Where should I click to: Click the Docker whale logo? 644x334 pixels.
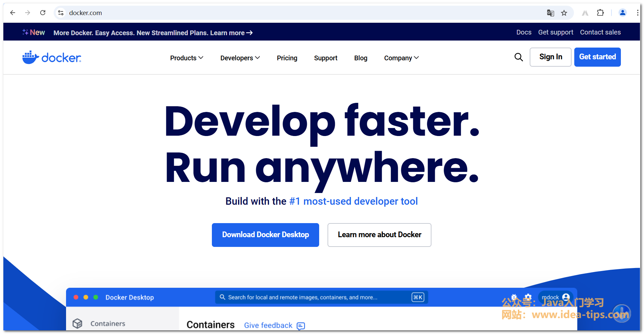52,57
